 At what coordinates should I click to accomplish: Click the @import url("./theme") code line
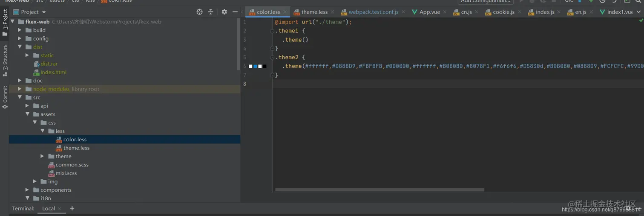[313, 22]
